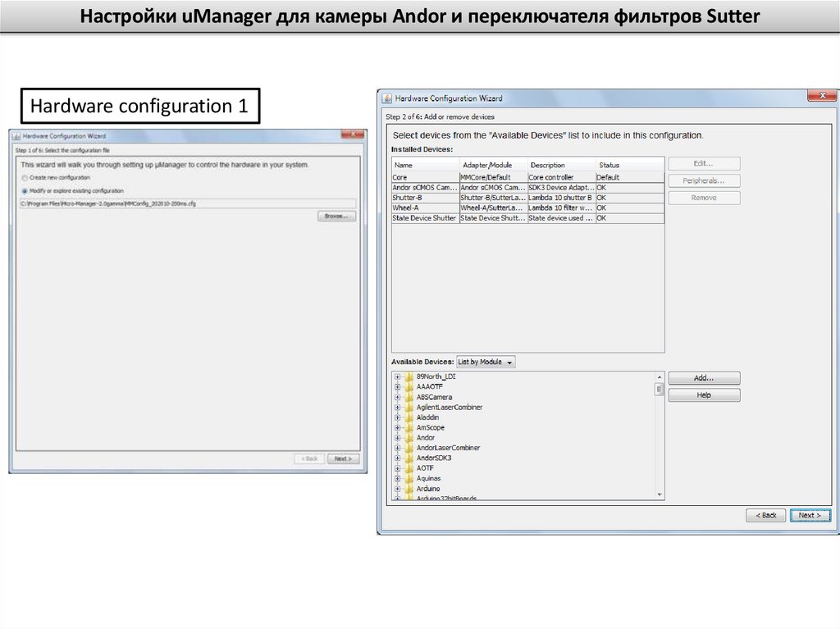Expand the AmScope module node

pos(398,427)
